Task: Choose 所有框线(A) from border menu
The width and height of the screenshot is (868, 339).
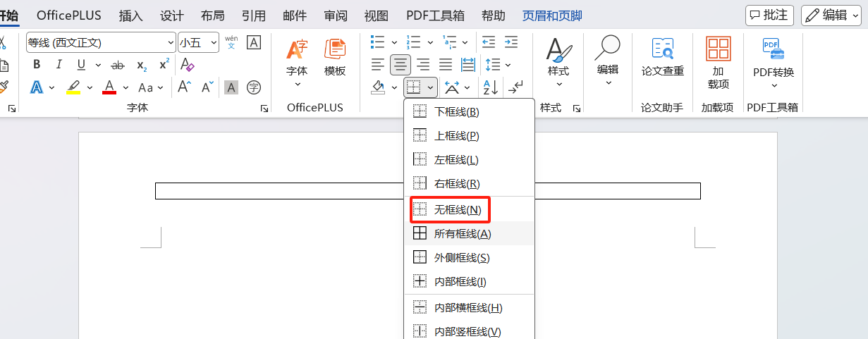Action: pyautogui.click(x=470, y=233)
